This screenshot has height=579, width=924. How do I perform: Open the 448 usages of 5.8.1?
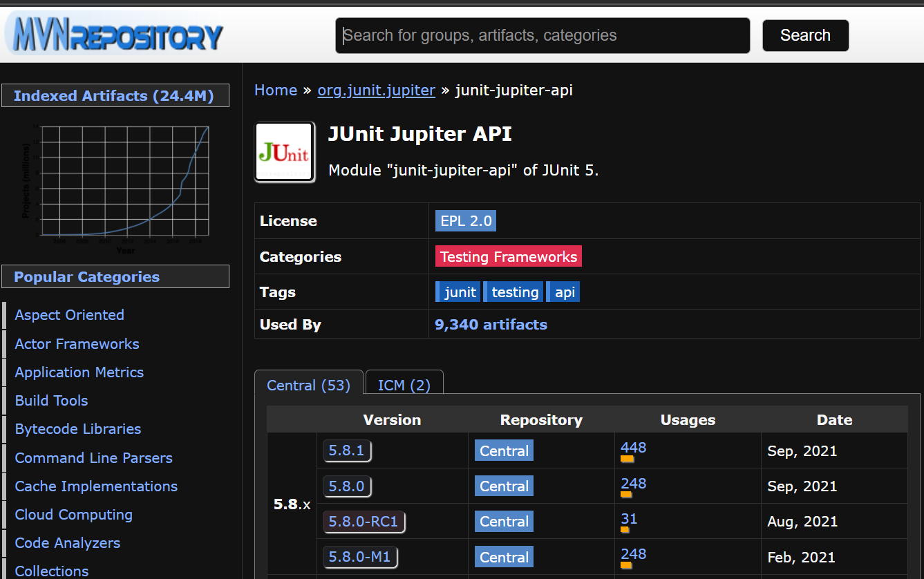click(x=633, y=447)
